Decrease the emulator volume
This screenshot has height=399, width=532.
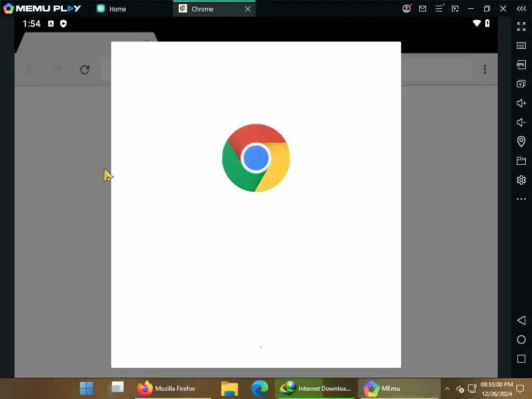(x=521, y=122)
